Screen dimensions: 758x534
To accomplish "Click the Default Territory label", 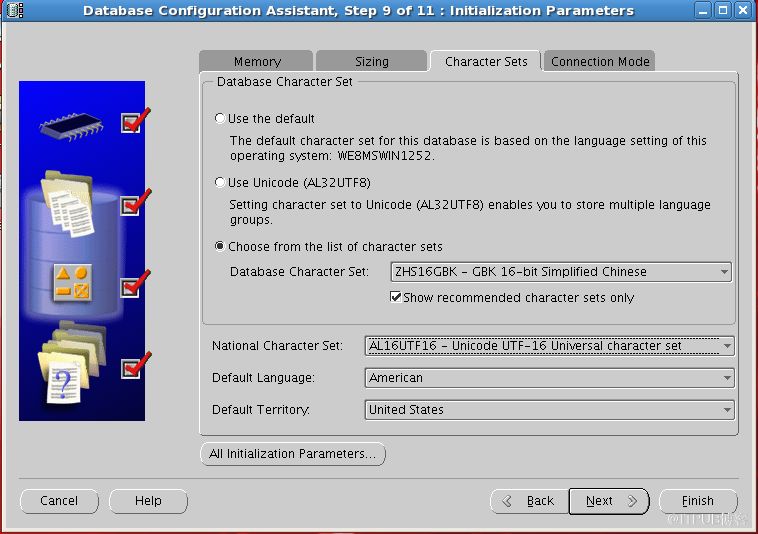I will (x=261, y=410).
